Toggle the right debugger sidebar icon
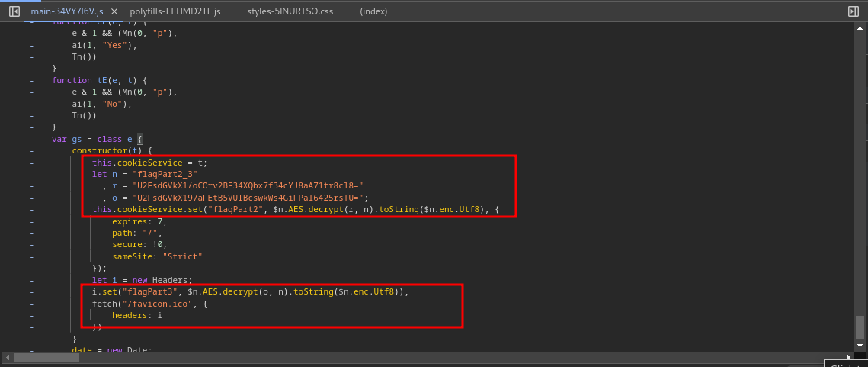 point(853,11)
